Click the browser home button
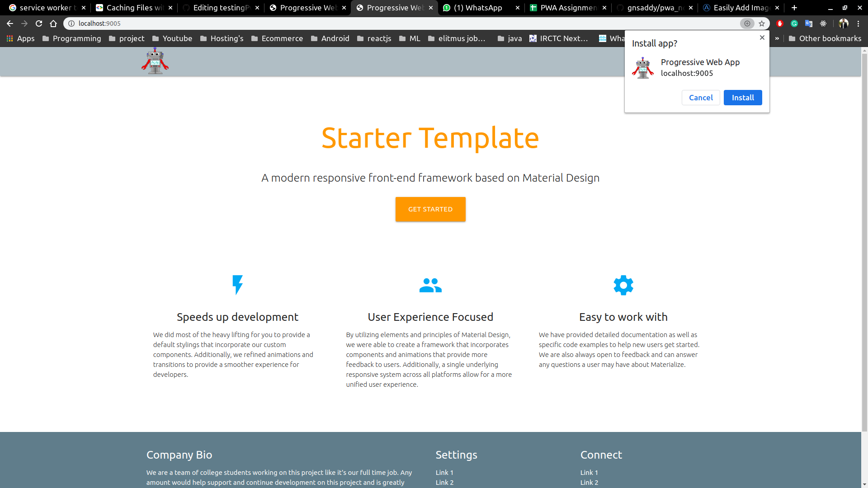 pyautogui.click(x=53, y=23)
